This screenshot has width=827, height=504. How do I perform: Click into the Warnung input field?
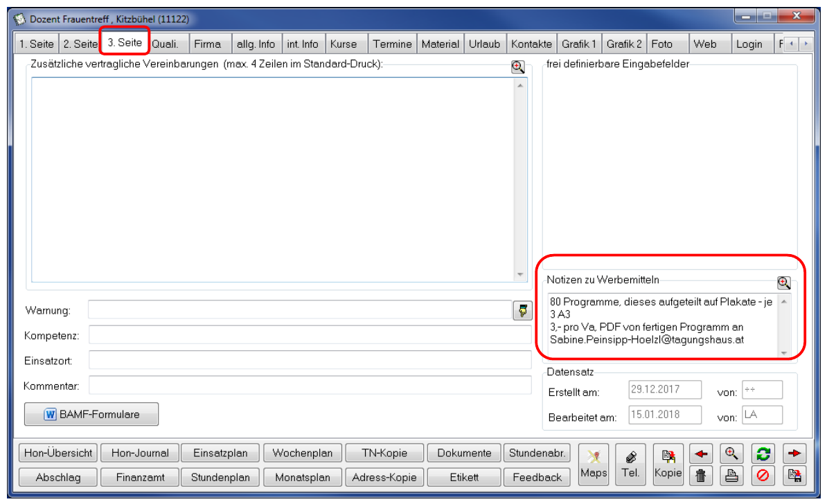tap(300, 310)
